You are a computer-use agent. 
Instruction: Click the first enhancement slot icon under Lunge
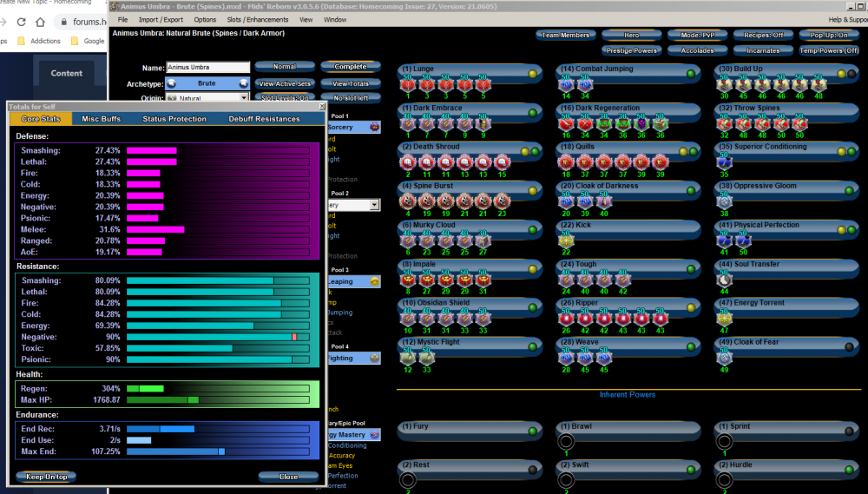pos(407,85)
